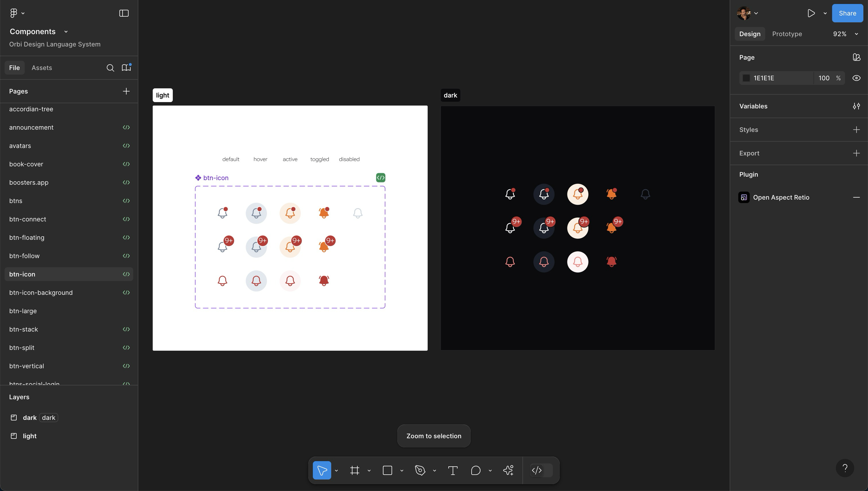The width and height of the screenshot is (868, 491).
Task: Expand the Components file name dropdown
Action: [66, 32]
